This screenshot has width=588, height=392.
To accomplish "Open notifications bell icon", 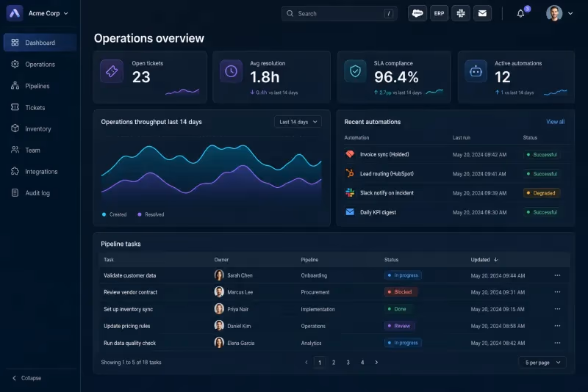I will (520, 13).
